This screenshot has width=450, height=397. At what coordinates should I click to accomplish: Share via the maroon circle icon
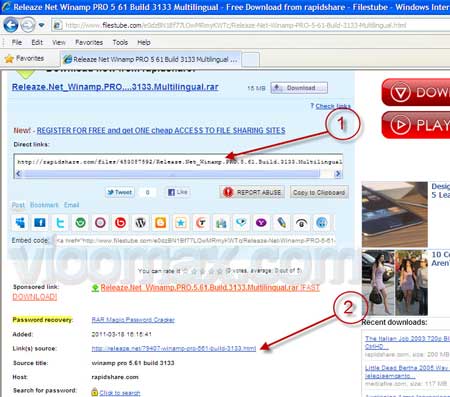[100, 223]
